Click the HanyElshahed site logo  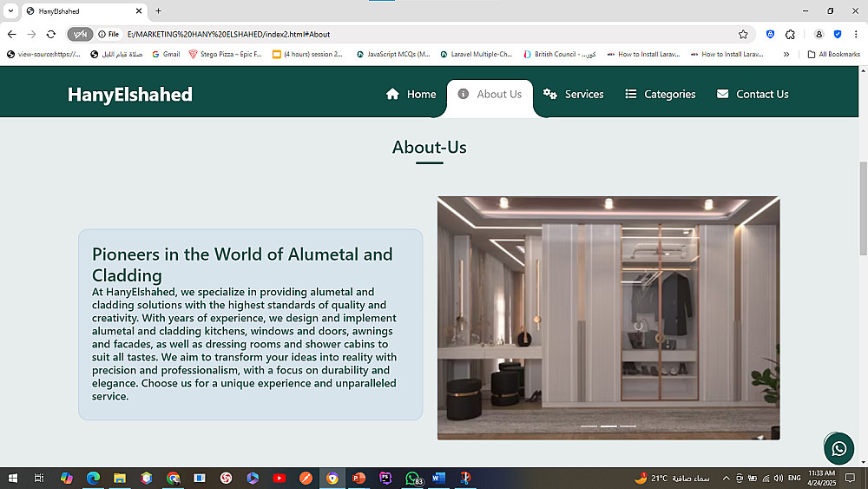(x=130, y=94)
